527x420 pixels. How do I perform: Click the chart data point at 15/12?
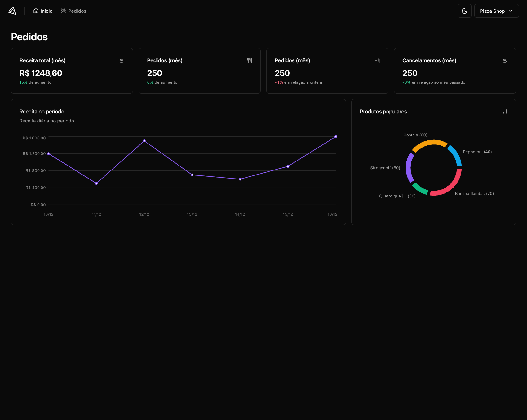pyautogui.click(x=288, y=166)
